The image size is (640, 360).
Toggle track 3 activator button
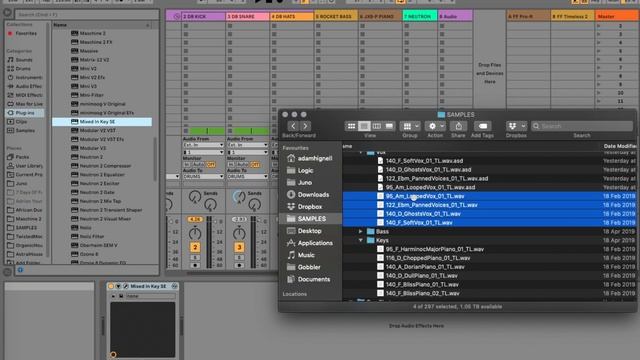point(239,247)
